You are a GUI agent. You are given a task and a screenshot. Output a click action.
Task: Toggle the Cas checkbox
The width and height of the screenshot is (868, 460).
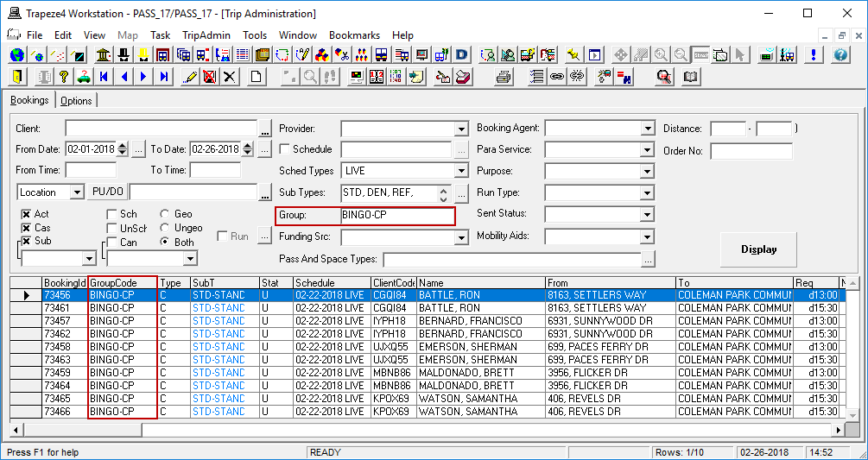point(25,228)
